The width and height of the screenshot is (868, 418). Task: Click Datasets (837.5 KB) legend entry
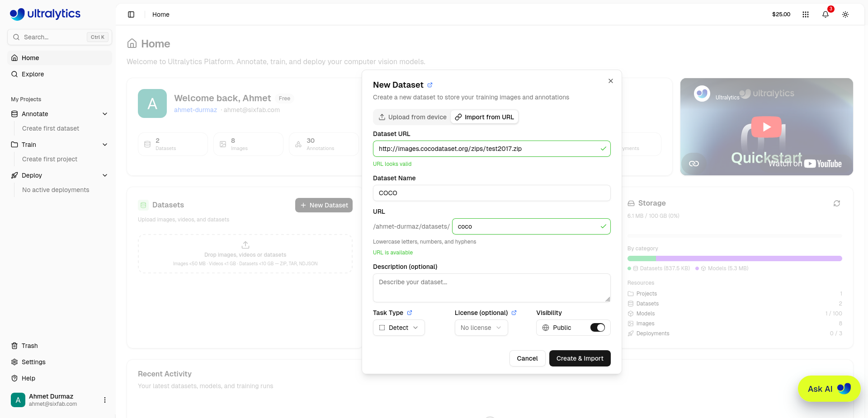point(659,268)
